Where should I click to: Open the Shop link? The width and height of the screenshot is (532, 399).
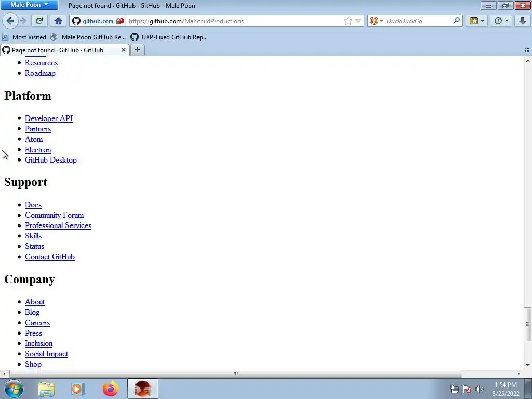[x=33, y=364]
